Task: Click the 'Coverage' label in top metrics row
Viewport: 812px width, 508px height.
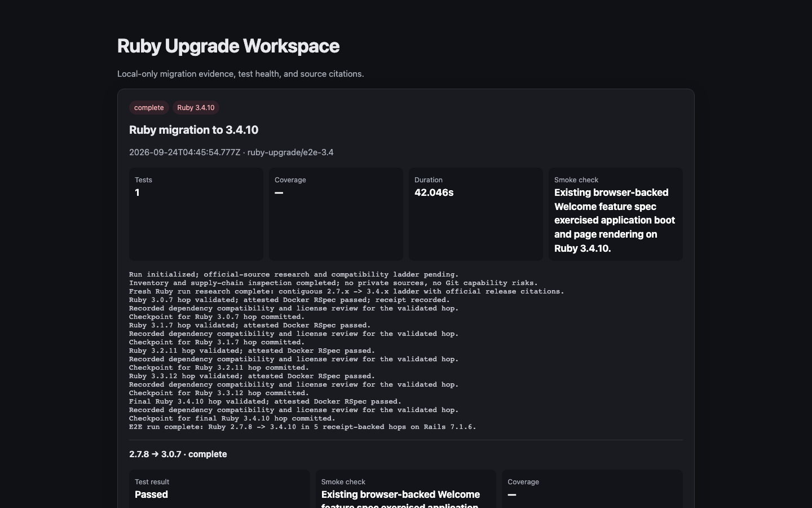Action: coord(290,179)
